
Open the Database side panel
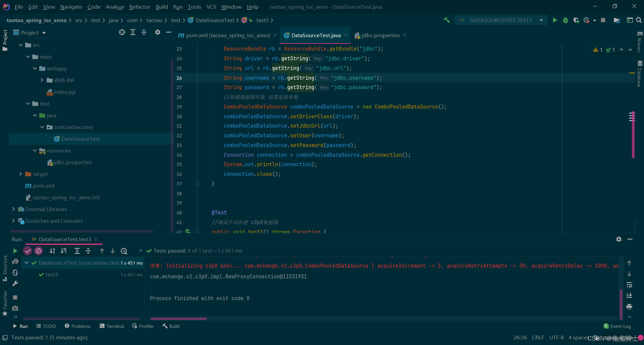640,74
